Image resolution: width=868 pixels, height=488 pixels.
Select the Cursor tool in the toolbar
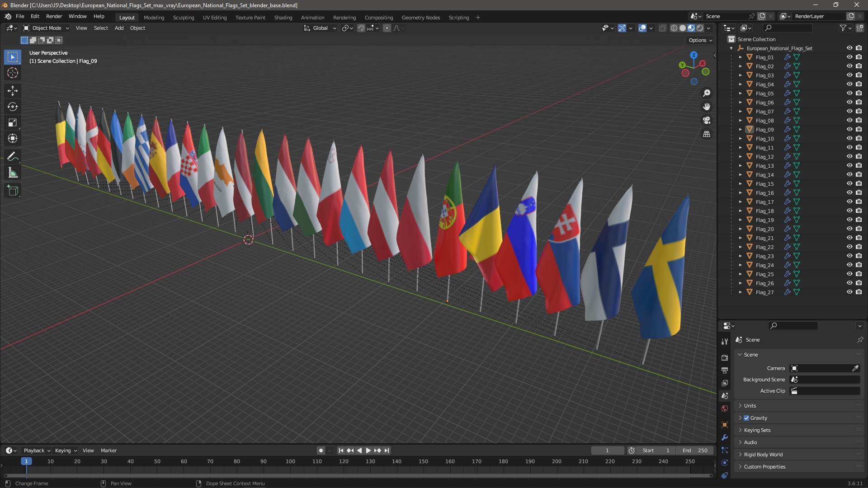(x=13, y=73)
